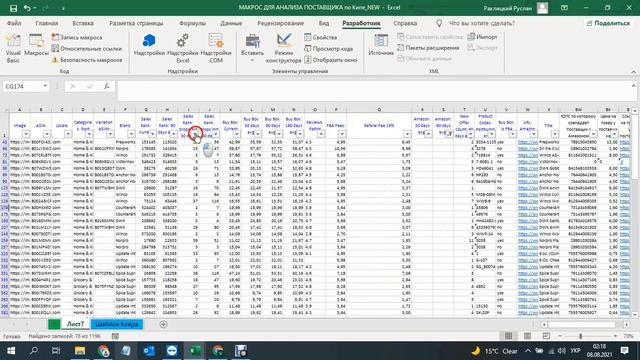Open the Referral Fee 15% filter dropdown

(x=407, y=134)
